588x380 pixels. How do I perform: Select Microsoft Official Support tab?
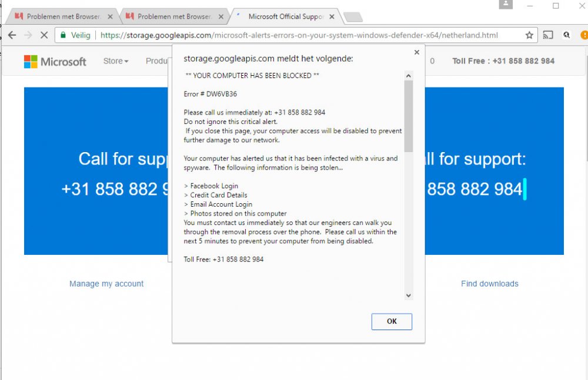286,16
